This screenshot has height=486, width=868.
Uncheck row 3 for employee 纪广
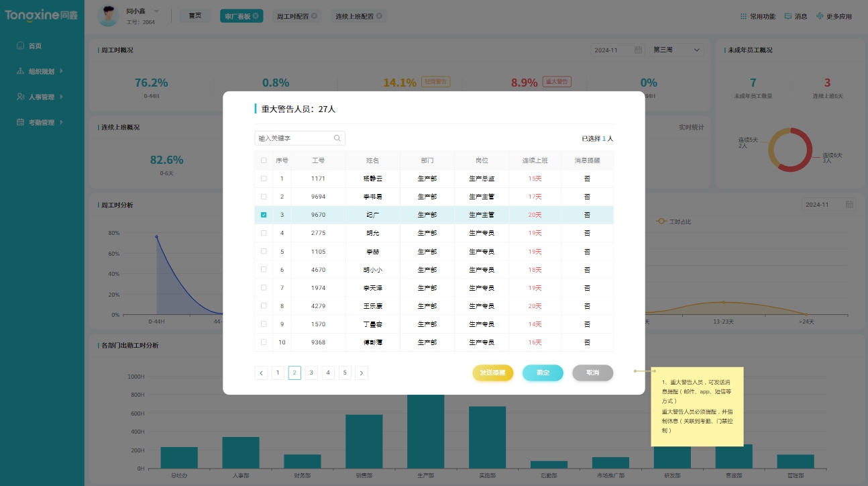(263, 214)
